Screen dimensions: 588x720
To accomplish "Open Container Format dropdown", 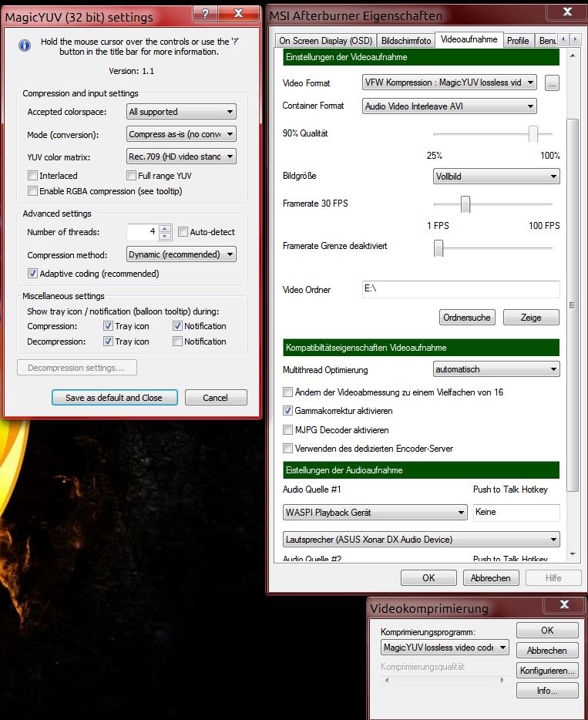I will 449,106.
